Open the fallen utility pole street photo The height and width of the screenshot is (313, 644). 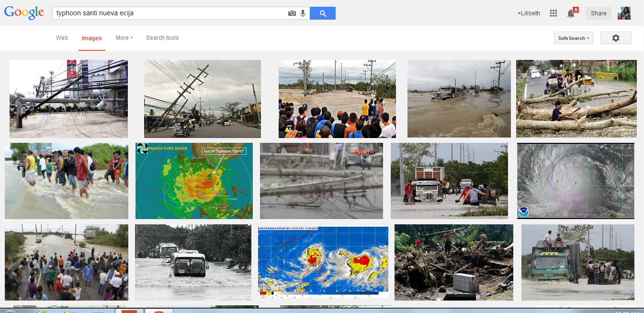69,99
